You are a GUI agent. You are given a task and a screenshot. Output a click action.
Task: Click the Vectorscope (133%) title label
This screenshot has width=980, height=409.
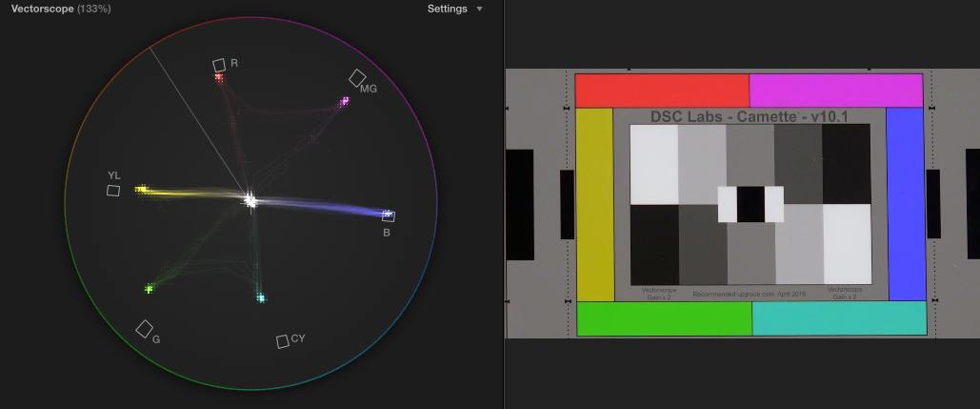pyautogui.click(x=59, y=9)
